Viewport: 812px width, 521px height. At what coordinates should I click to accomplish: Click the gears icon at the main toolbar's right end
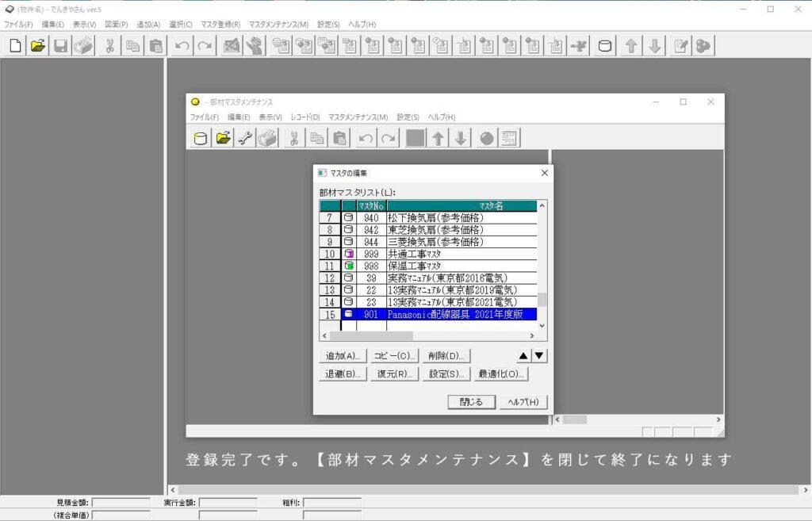[703, 45]
